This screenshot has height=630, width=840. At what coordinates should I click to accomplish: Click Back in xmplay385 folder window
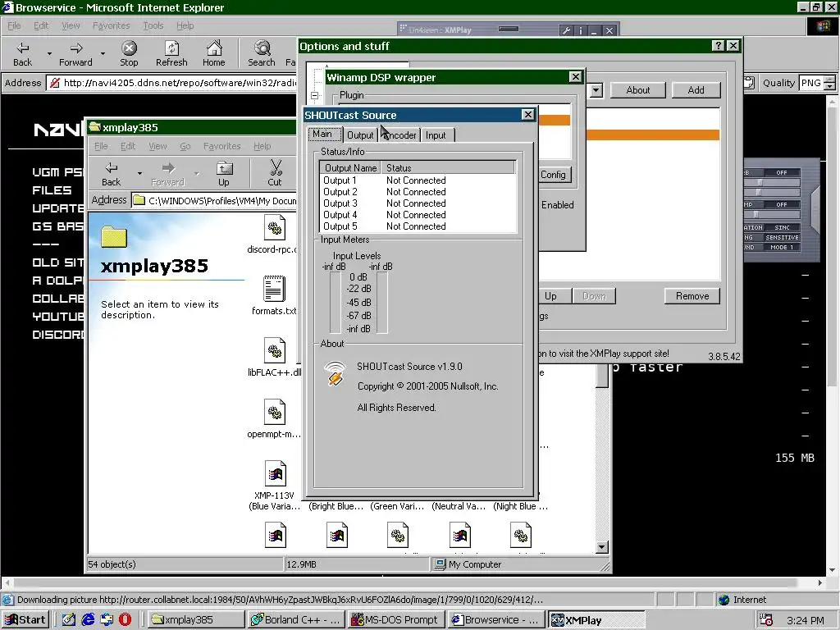111,174
